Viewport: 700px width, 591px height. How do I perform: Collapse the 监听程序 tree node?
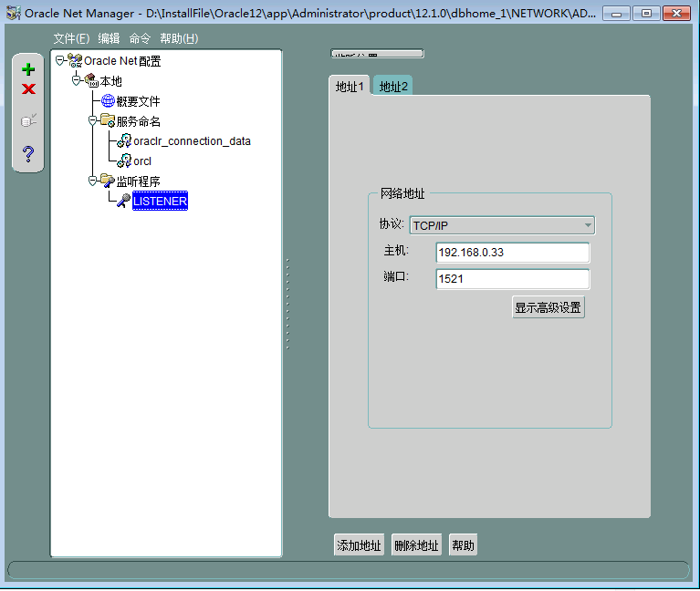click(x=92, y=181)
